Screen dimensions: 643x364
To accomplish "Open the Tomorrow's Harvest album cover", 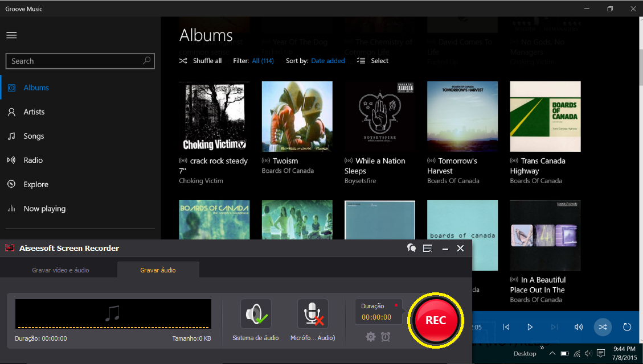I will point(462,117).
